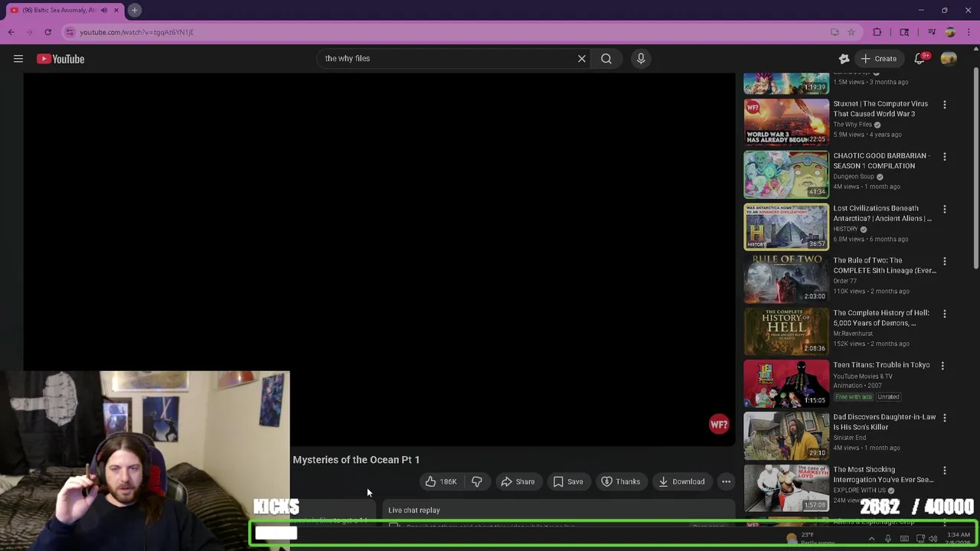This screenshot has width=980, height=551.
Task: Open Chrome three-dot menu
Action: pyautogui.click(x=969, y=32)
